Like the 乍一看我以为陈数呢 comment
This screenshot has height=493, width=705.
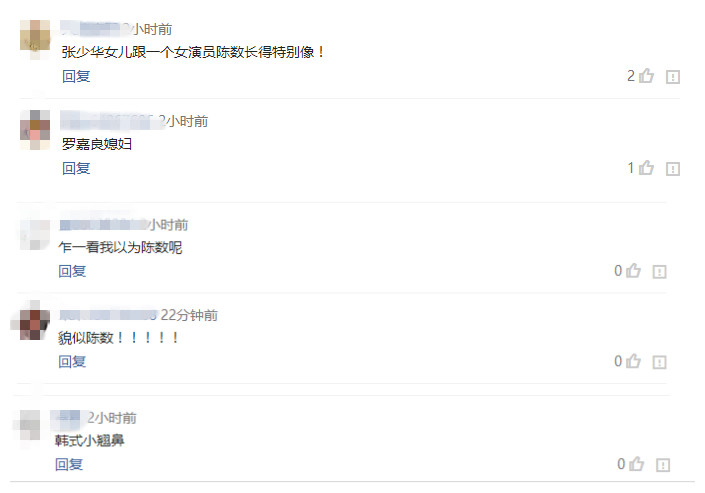pyautogui.click(x=633, y=270)
